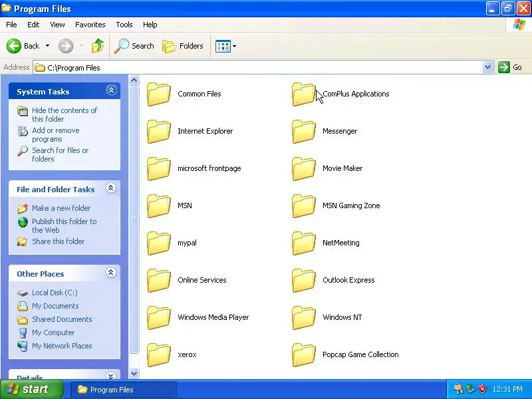Select the Common Files folder icon
Viewport: 532px width, 399px height.
[x=158, y=94]
